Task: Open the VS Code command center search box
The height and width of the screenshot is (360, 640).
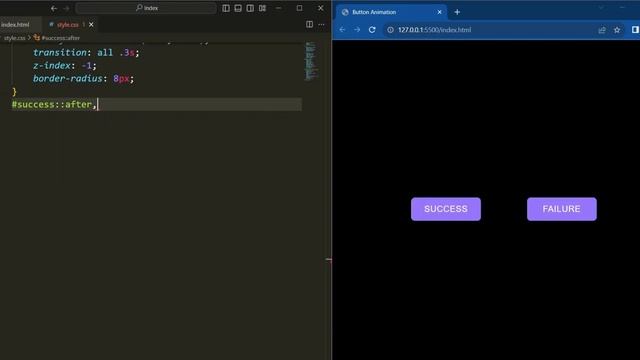Action: [x=146, y=8]
